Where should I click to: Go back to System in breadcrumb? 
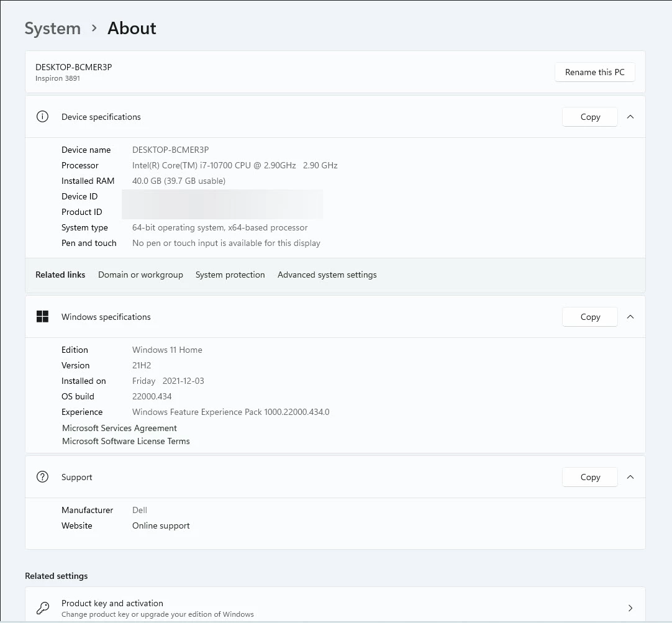[53, 29]
